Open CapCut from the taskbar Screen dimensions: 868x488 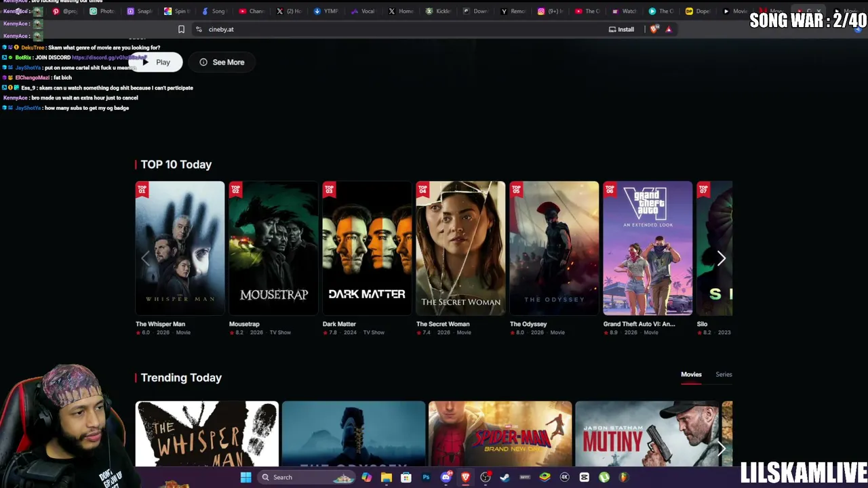click(x=585, y=477)
